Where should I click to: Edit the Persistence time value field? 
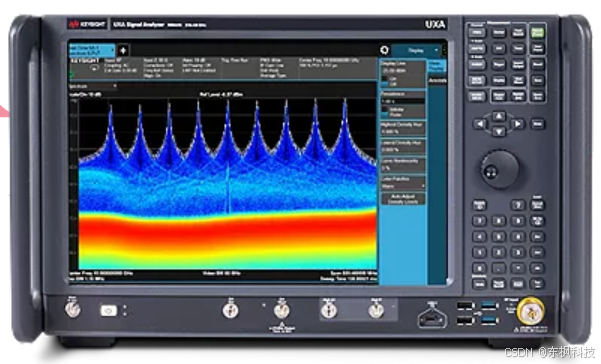(402, 102)
